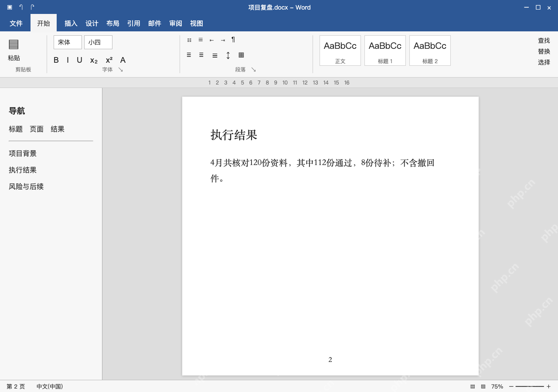Click the borders grid icon
This screenshot has width=558, height=392.
[241, 55]
